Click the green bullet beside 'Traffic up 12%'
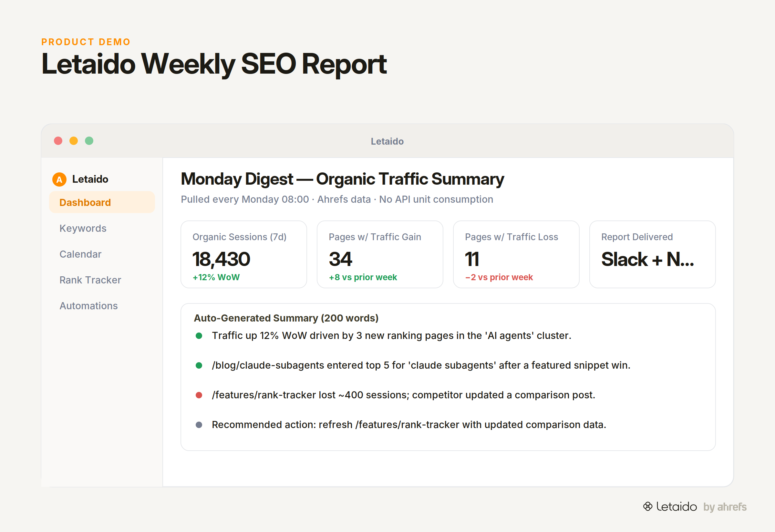775x532 pixels. click(199, 336)
